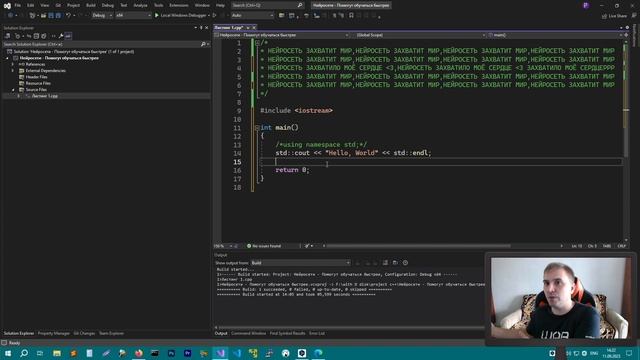The width and height of the screenshot is (640, 360).
Task: Click the CRLF line ending indicator
Action: click(622, 246)
